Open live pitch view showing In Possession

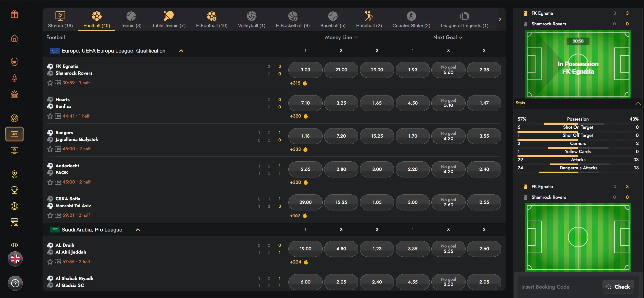point(578,64)
